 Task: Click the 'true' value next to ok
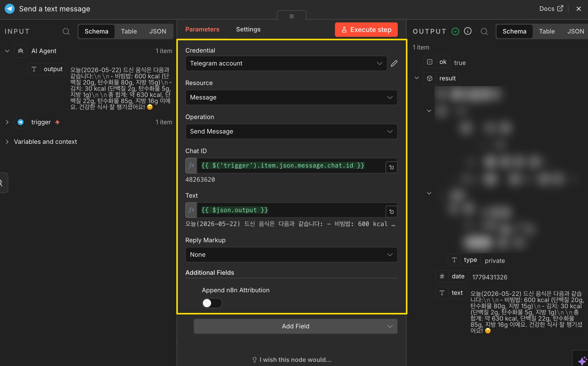(460, 63)
